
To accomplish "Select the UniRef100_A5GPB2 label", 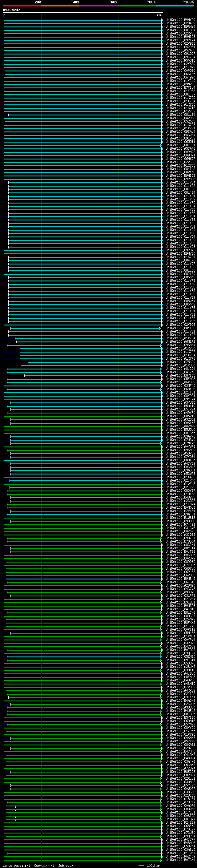I will [x=180, y=453].
